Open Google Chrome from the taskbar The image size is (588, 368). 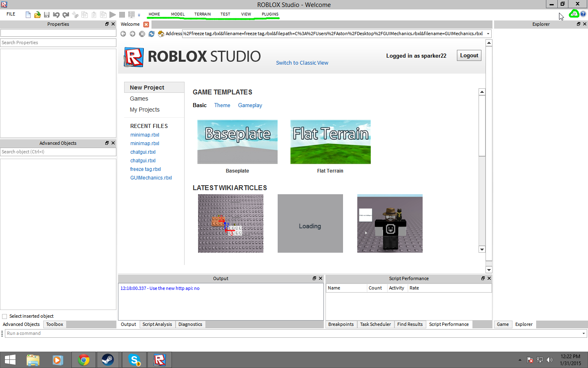tap(84, 360)
